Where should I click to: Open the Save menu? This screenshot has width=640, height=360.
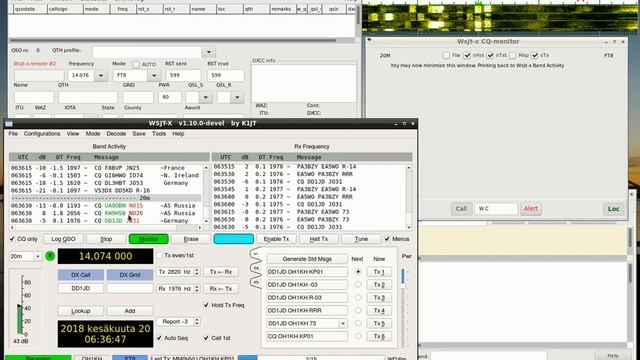pos(139,134)
